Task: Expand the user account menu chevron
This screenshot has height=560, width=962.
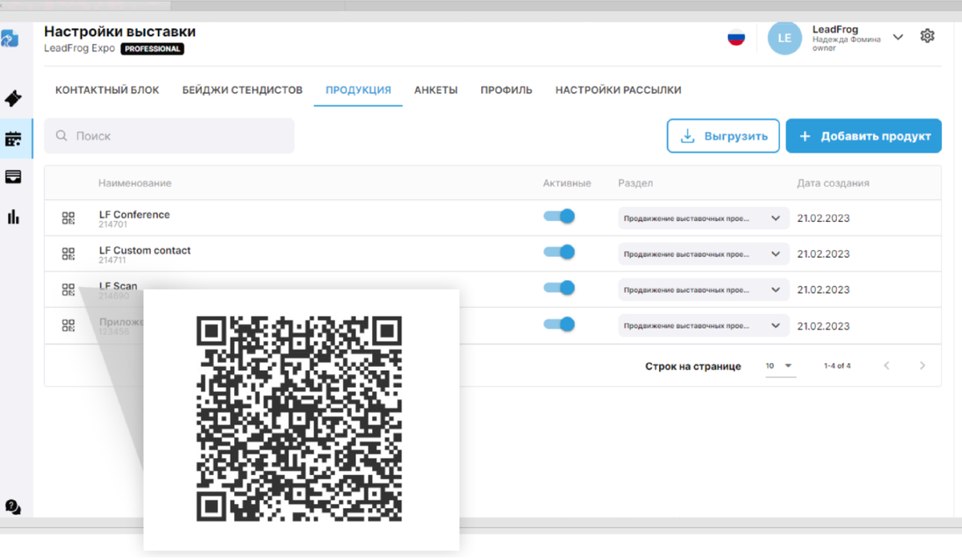Action: (898, 37)
